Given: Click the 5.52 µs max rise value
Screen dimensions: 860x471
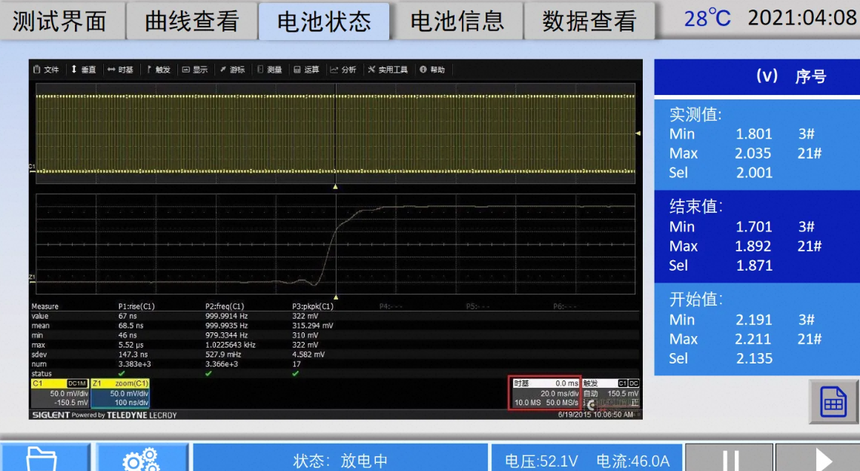Looking at the screenshot, I should coord(131,345).
